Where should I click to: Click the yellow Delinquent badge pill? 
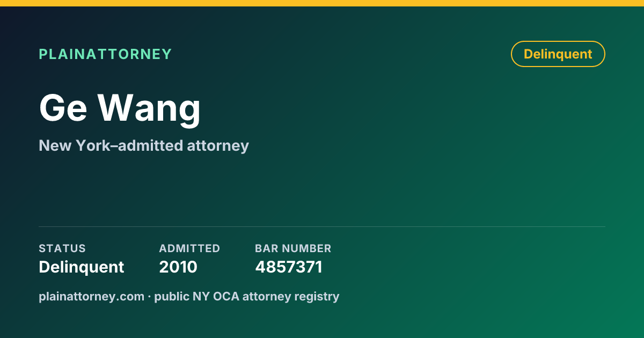click(558, 54)
